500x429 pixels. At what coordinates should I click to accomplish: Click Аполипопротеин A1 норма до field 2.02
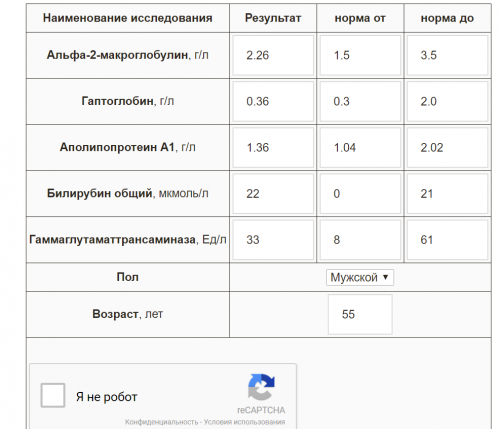(447, 148)
